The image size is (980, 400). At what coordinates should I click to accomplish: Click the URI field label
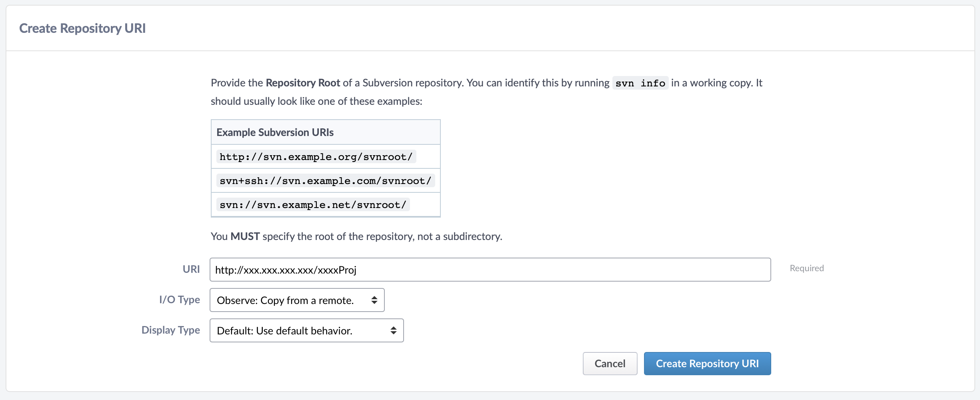tap(191, 269)
